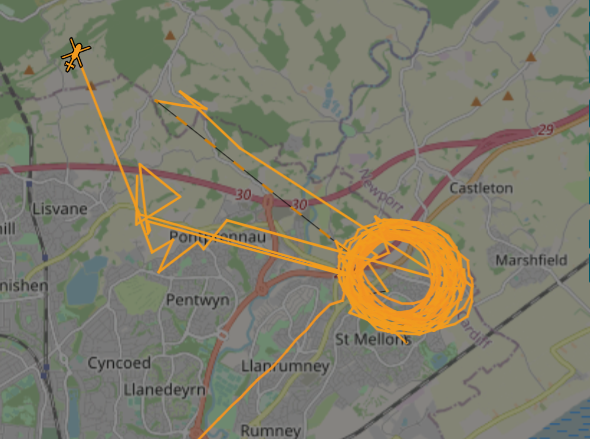Select the Pontprennau place label

217,237
